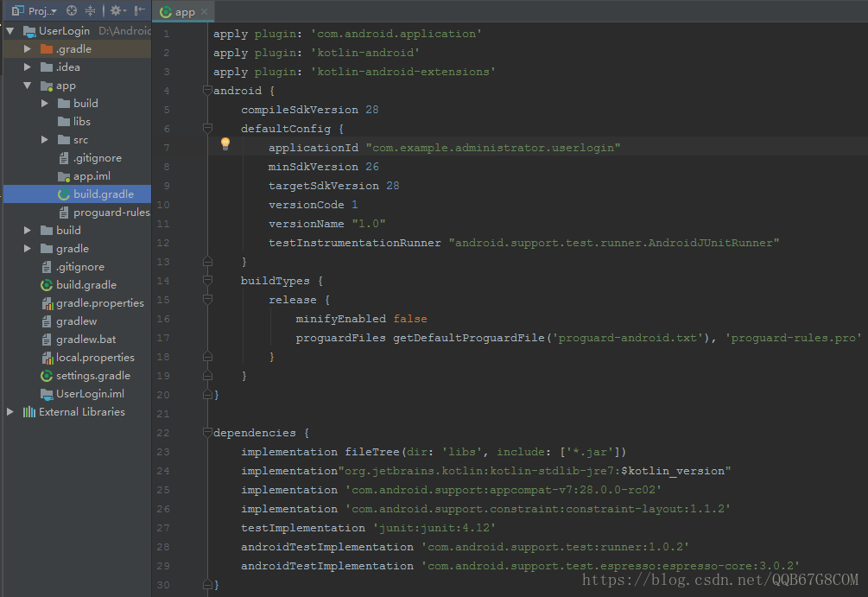The height and width of the screenshot is (597, 868).
Task: Click the fold end marker at line 13
Action: click(207, 262)
